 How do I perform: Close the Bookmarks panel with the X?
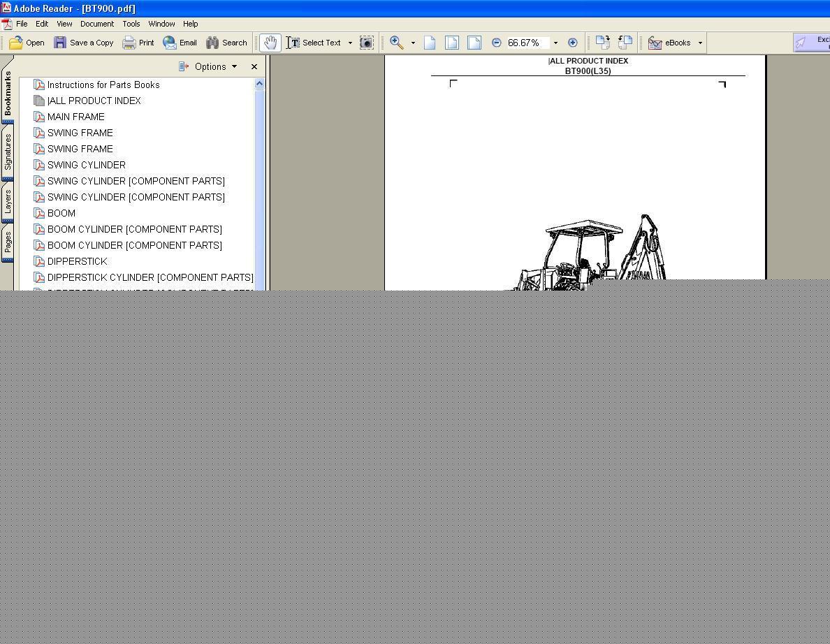click(x=254, y=66)
